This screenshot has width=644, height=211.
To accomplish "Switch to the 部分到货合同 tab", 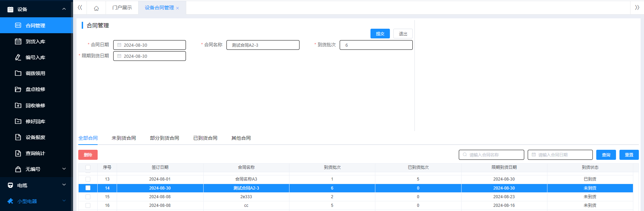I will [164, 138].
